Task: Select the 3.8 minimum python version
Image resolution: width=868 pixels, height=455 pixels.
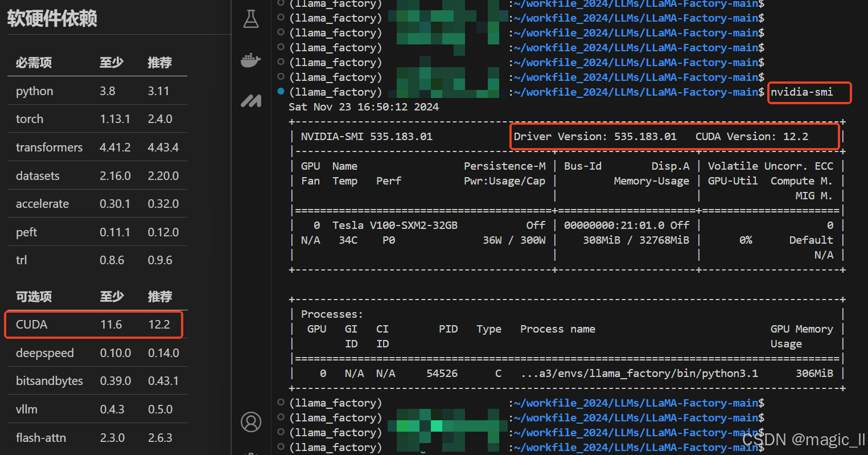Action: pos(108,91)
